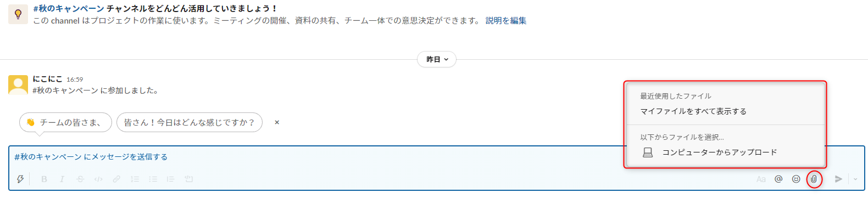Click the paperclip attach file icon
868x204 pixels.
(x=814, y=179)
